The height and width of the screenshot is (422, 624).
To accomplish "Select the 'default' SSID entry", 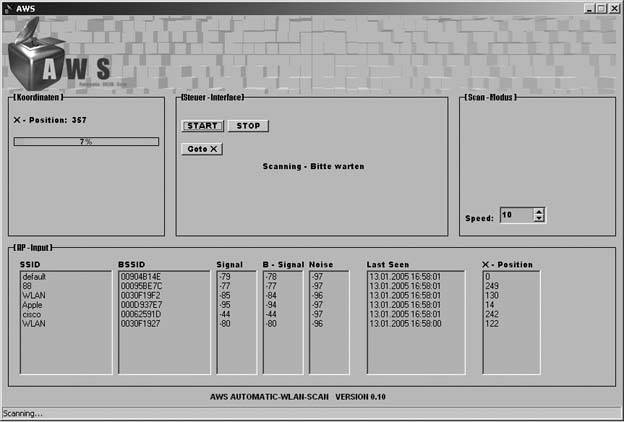I will [x=34, y=276].
